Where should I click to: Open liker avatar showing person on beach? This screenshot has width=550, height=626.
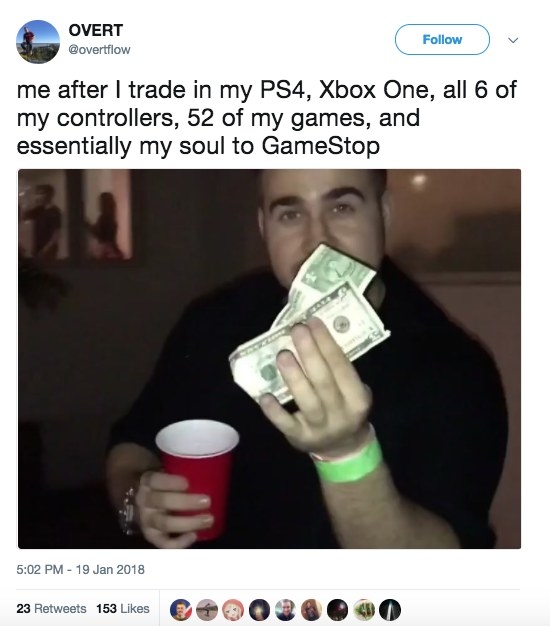click(207, 610)
